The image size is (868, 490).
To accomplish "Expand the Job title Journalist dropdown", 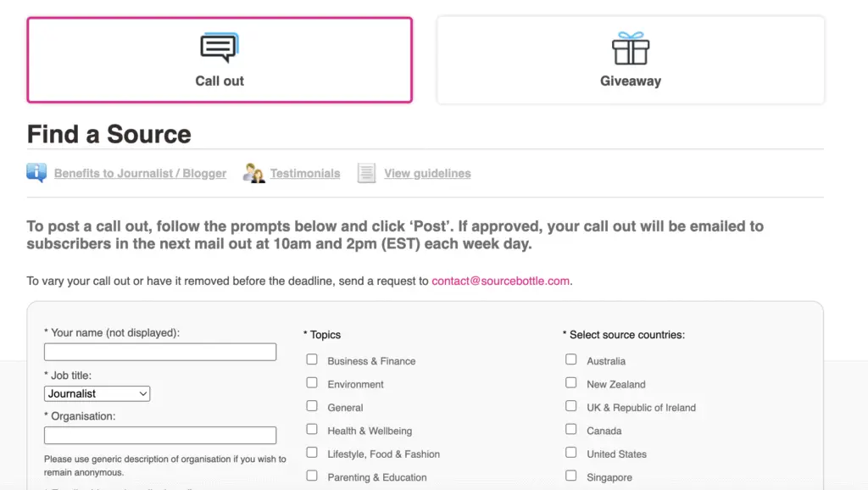I will pyautogui.click(x=97, y=393).
